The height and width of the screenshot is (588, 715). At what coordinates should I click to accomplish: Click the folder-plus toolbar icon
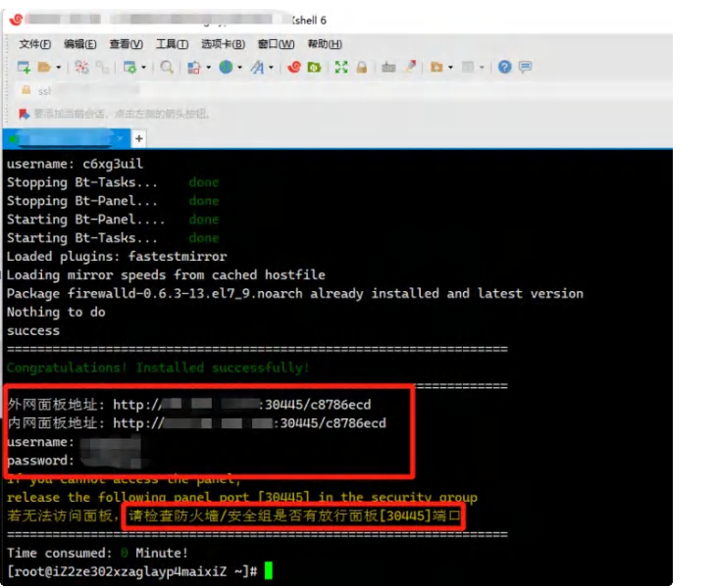436,68
